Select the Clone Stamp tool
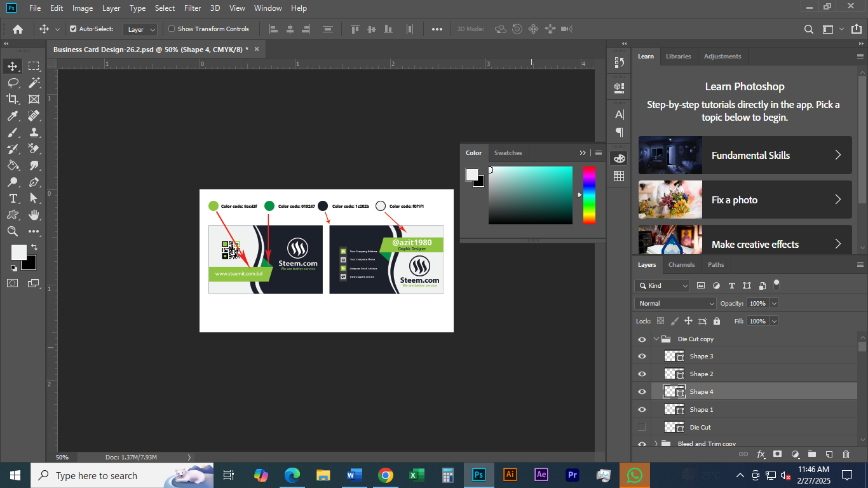 [x=34, y=132]
